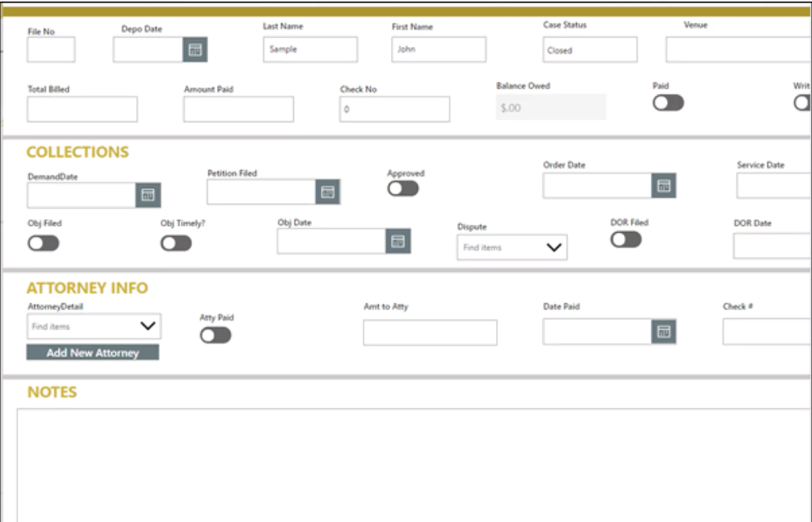This screenshot has width=812, height=522.
Task: Open the Order Date calendar picker
Action: point(663,186)
